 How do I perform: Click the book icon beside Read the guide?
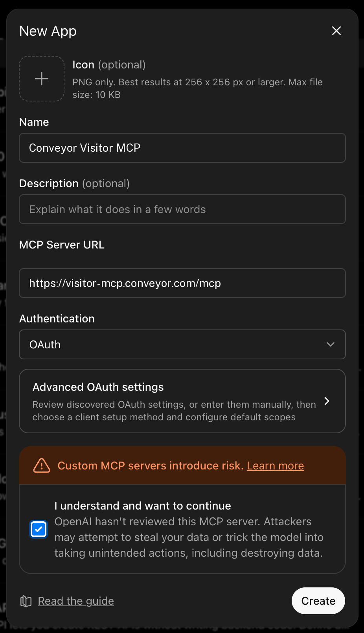pyautogui.click(x=26, y=601)
